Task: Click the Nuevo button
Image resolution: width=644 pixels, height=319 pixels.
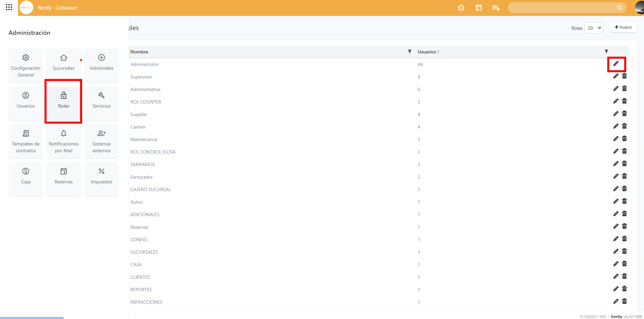Action: (x=623, y=27)
